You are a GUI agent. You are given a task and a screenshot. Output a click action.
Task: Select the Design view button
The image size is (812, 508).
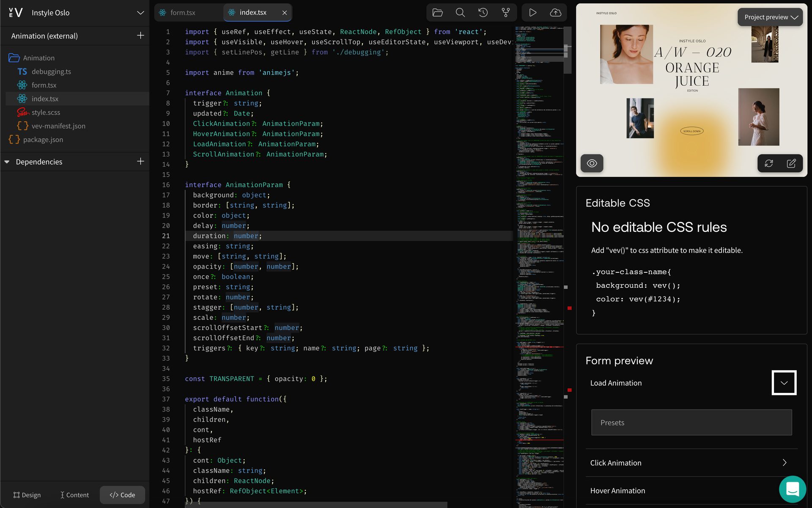(26, 495)
